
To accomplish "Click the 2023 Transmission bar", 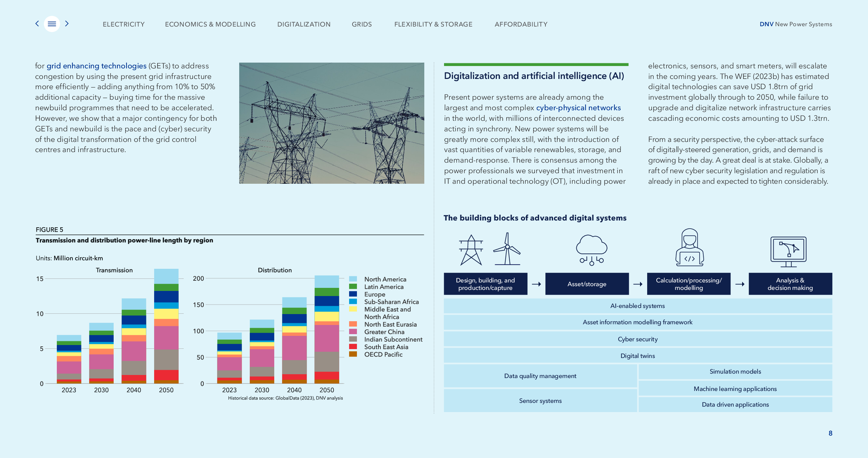I will (69, 359).
